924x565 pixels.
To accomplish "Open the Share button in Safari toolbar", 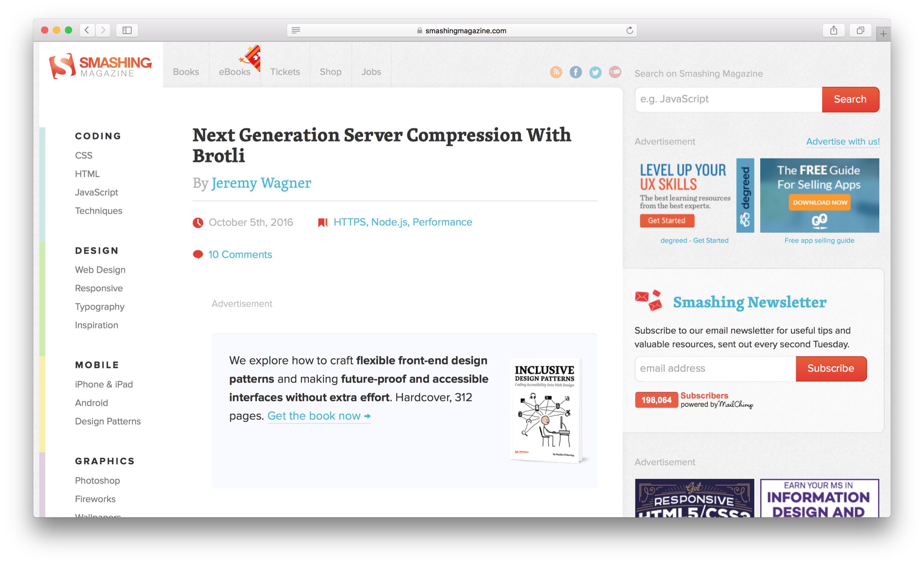I will point(833,30).
